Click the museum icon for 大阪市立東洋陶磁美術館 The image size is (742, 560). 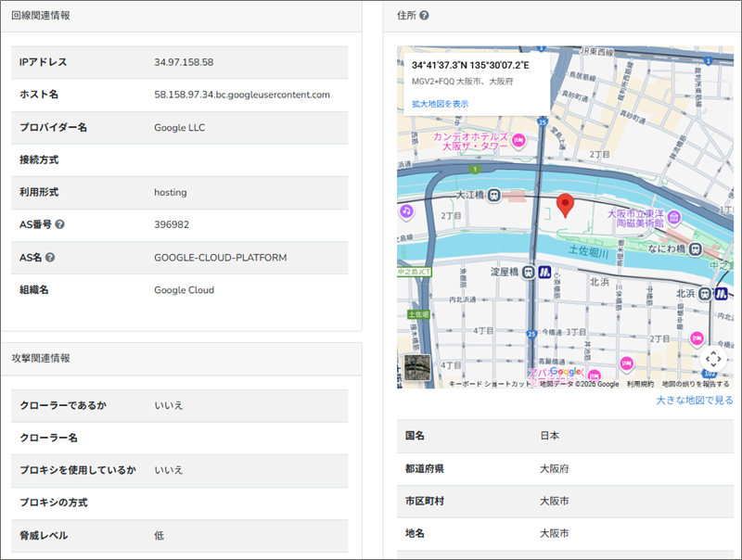[674, 218]
